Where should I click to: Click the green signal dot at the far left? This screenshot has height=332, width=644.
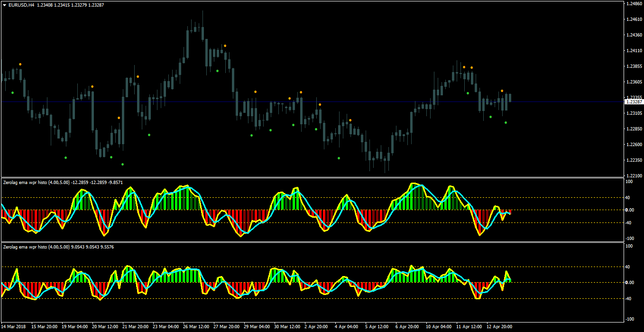point(12,93)
